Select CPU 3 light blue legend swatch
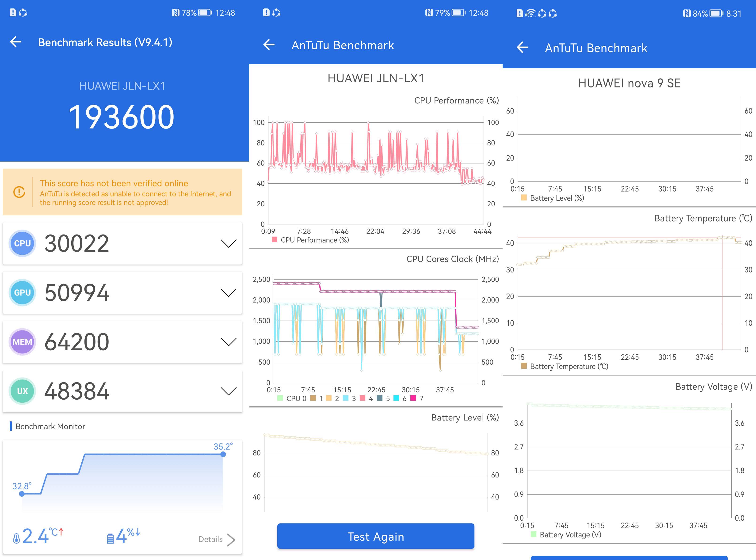 coord(346,398)
